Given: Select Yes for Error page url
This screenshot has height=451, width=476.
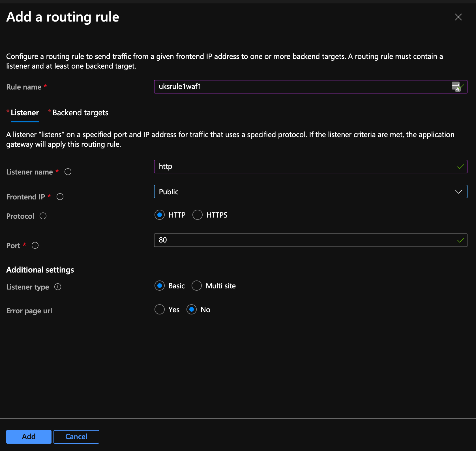Looking at the screenshot, I should pos(160,309).
